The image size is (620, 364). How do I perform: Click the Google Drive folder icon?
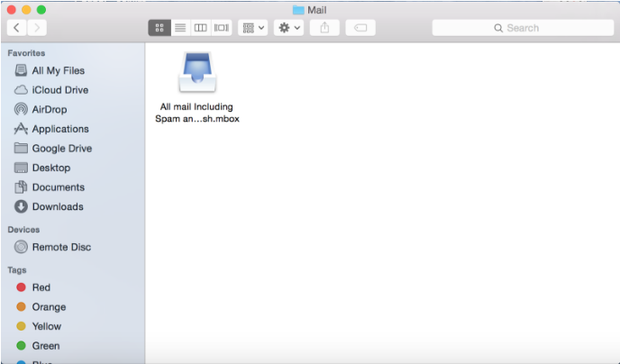tap(21, 148)
